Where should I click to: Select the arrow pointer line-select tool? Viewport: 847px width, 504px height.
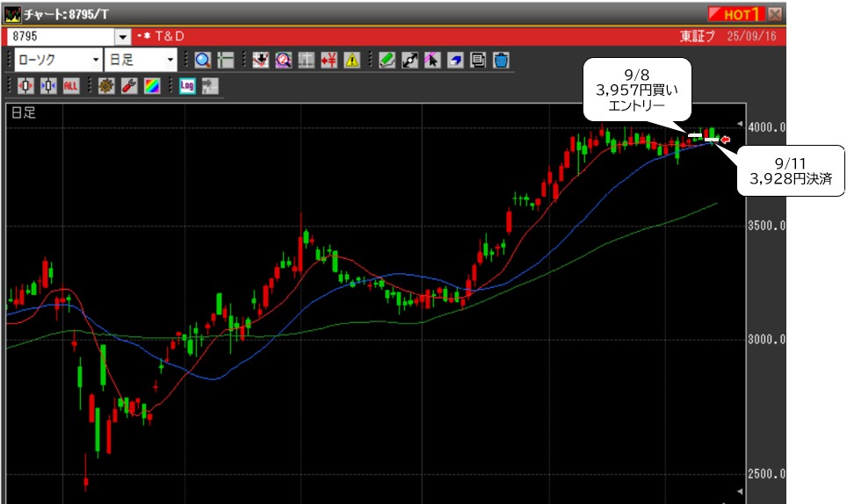coord(432,60)
